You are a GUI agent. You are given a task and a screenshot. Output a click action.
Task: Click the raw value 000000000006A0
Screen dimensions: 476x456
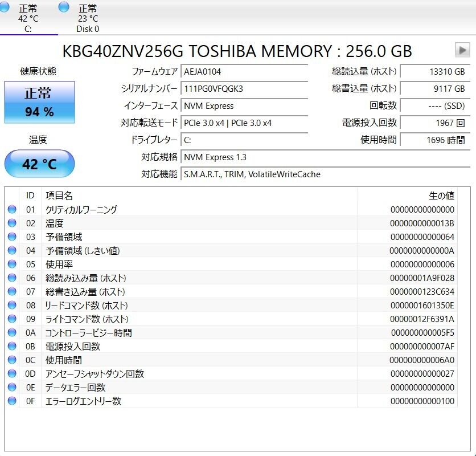tap(422, 360)
